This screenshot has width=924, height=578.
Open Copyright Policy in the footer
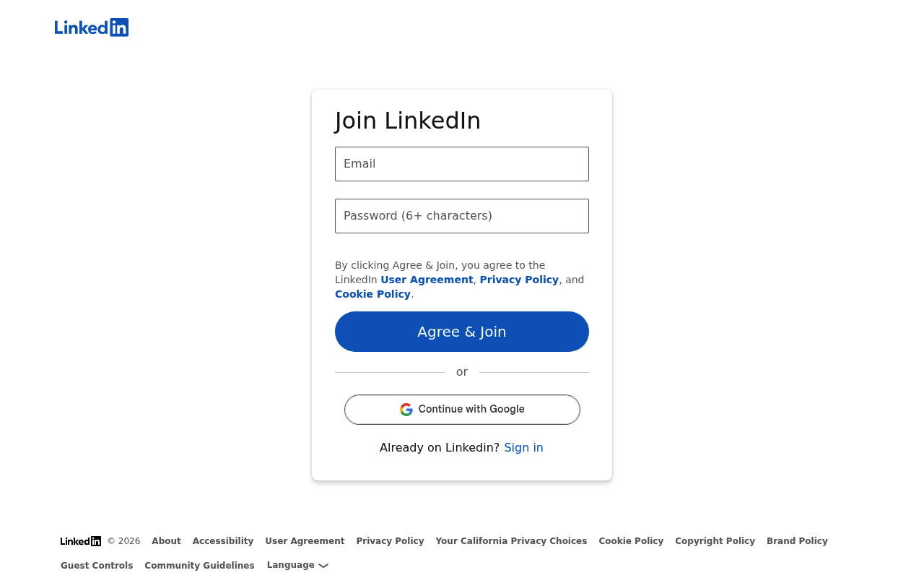tap(715, 541)
